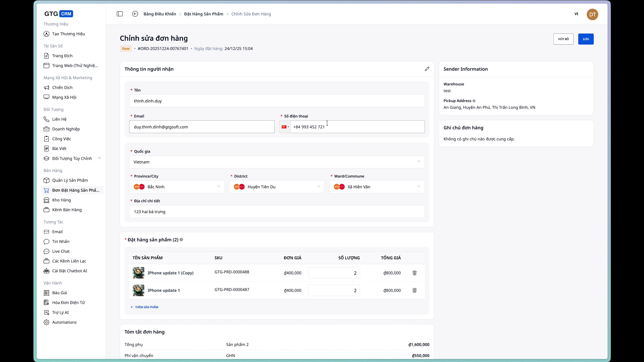
Task: Toggle the sidebar collapse icon
Action: pos(120,14)
